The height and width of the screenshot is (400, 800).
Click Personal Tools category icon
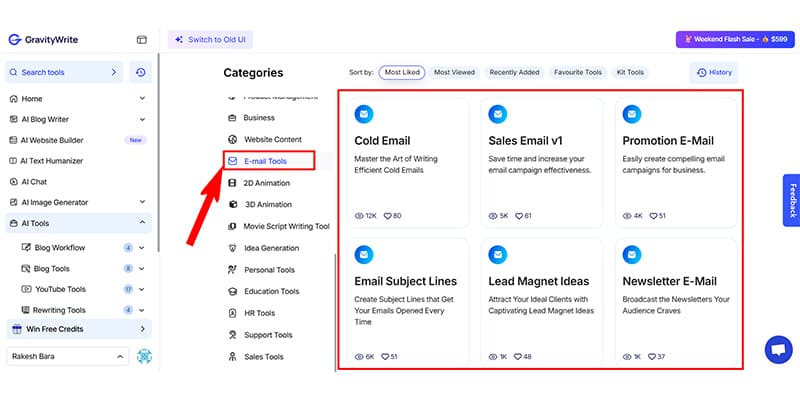click(233, 270)
